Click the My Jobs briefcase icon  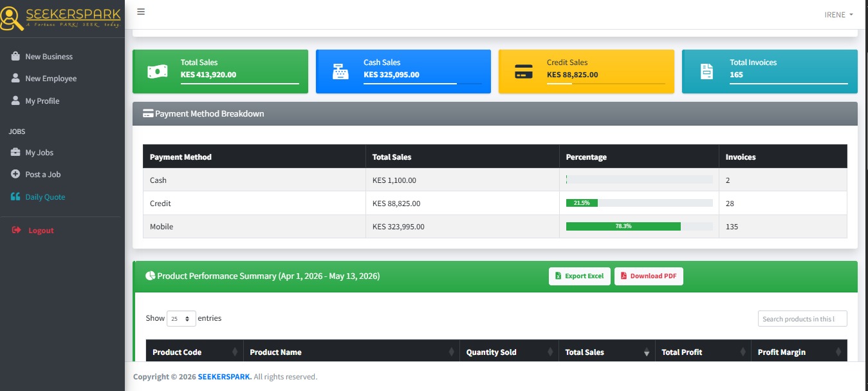click(x=15, y=152)
